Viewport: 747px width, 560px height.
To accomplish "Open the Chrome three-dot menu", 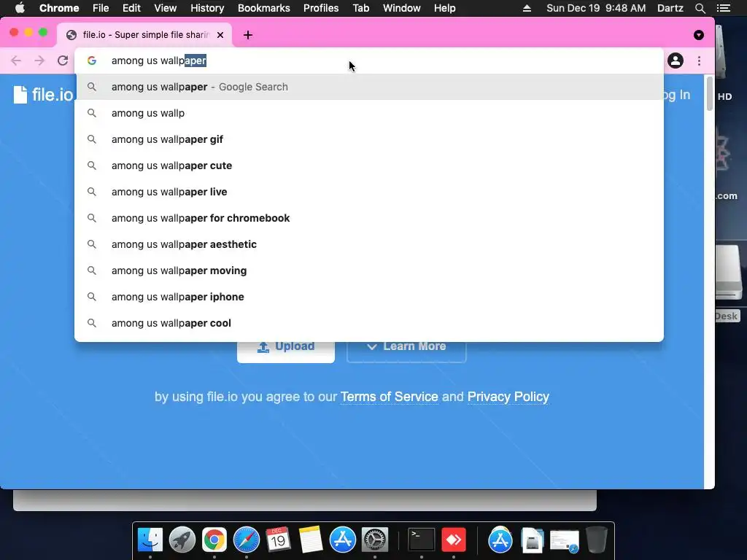I will (699, 61).
